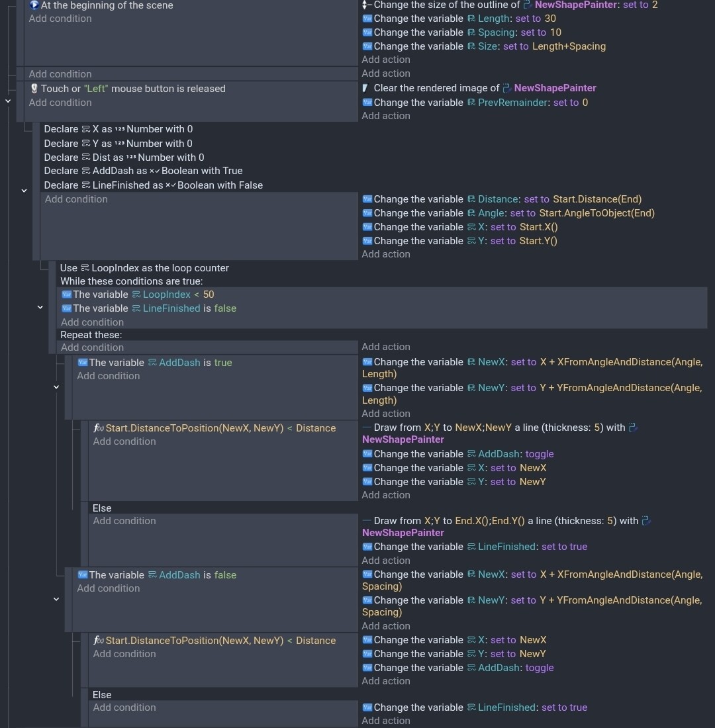The height and width of the screenshot is (728, 715).
Task: Click the outline size action icon
Action: point(367,5)
